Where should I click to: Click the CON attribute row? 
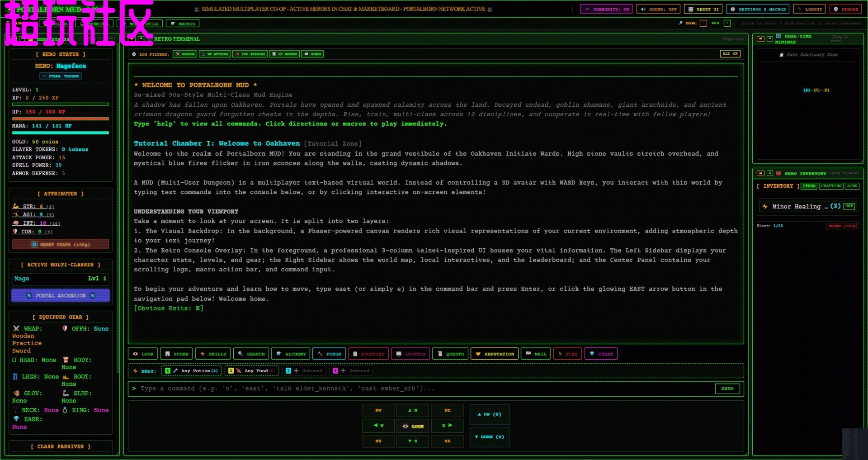33,232
